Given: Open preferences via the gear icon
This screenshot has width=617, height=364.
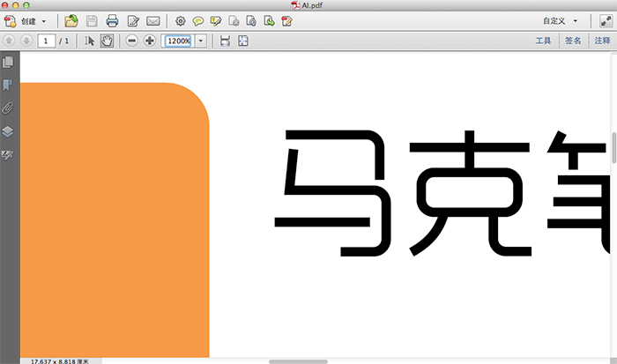Looking at the screenshot, I should (180, 21).
